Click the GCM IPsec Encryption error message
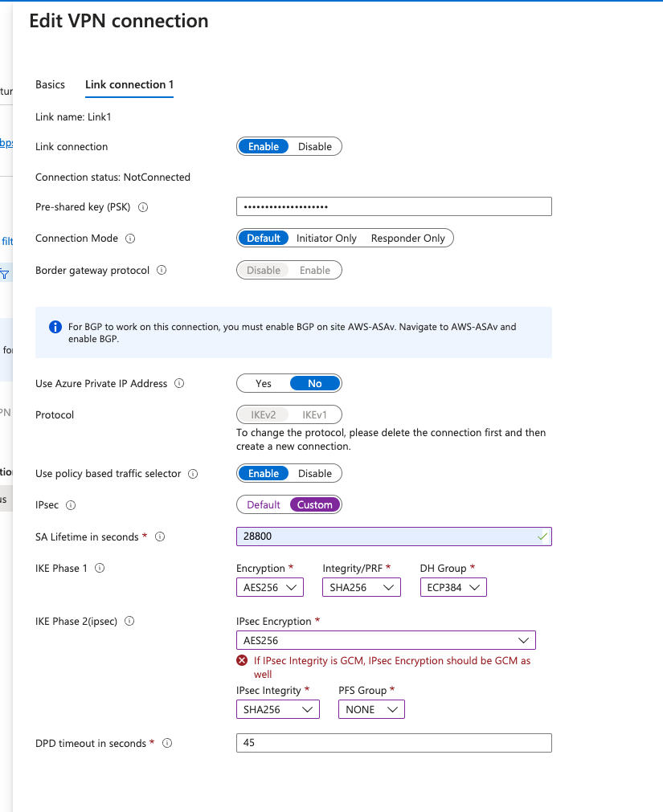The height and width of the screenshot is (812, 663). tap(392, 667)
